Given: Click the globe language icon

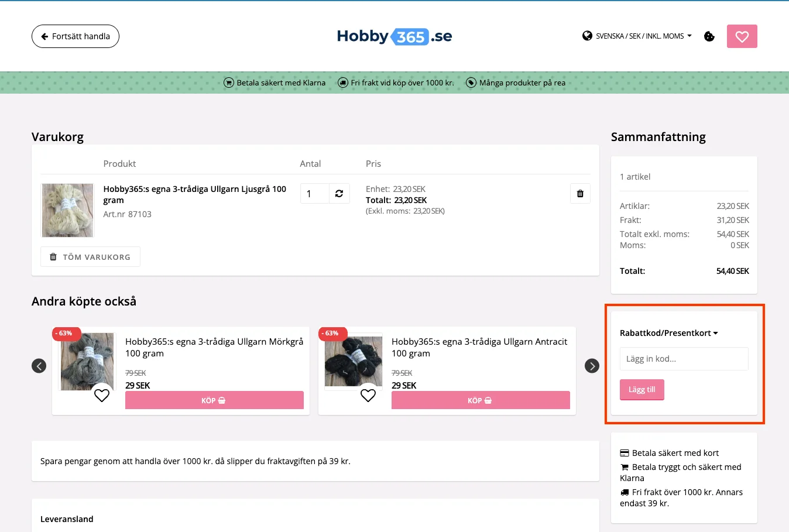Looking at the screenshot, I should [x=587, y=36].
